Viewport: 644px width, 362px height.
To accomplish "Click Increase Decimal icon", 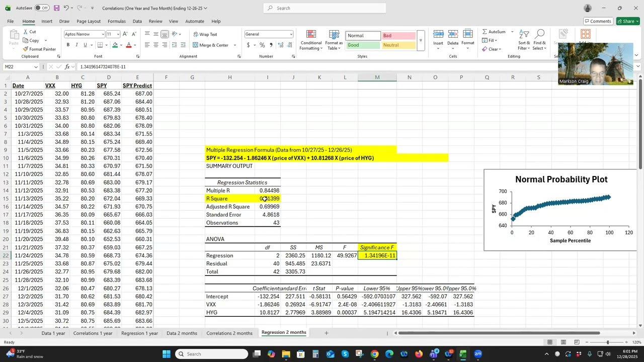I will [280, 45].
